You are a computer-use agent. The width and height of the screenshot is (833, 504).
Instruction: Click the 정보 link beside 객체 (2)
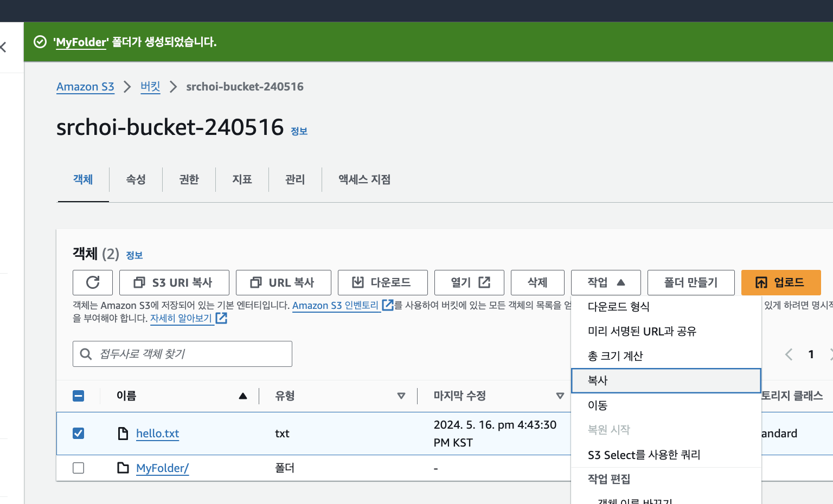pyautogui.click(x=134, y=255)
